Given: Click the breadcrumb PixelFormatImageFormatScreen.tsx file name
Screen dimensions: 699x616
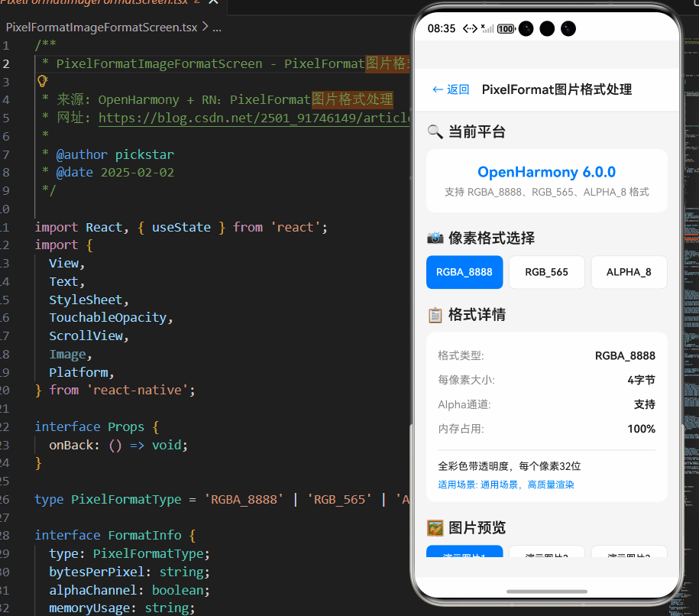Looking at the screenshot, I should click(x=102, y=28).
